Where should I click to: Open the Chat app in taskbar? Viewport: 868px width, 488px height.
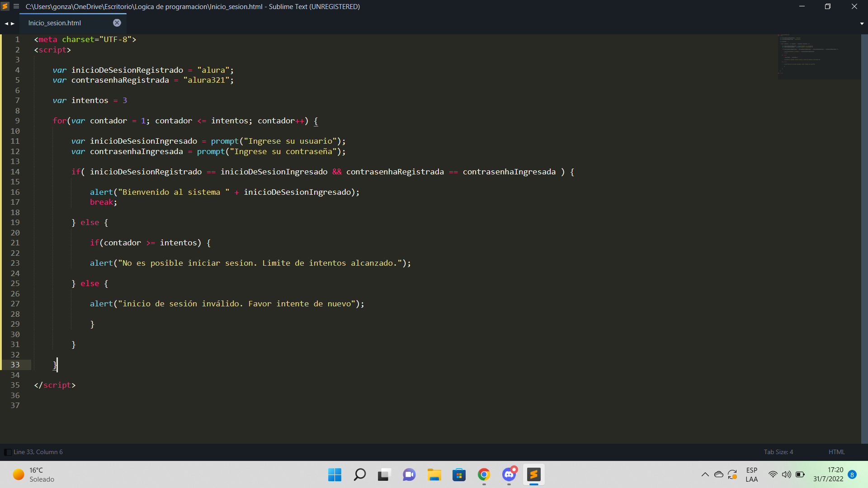(409, 474)
